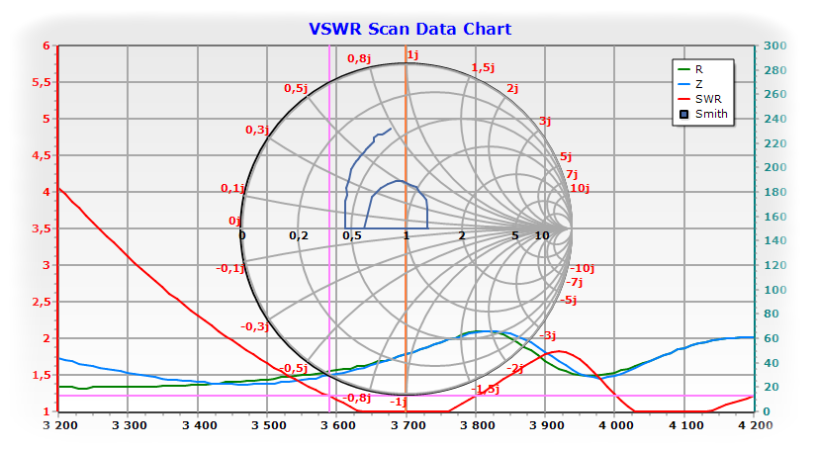Click the SWR axis value 2,5
816x452 pixels.
[x=41, y=302]
